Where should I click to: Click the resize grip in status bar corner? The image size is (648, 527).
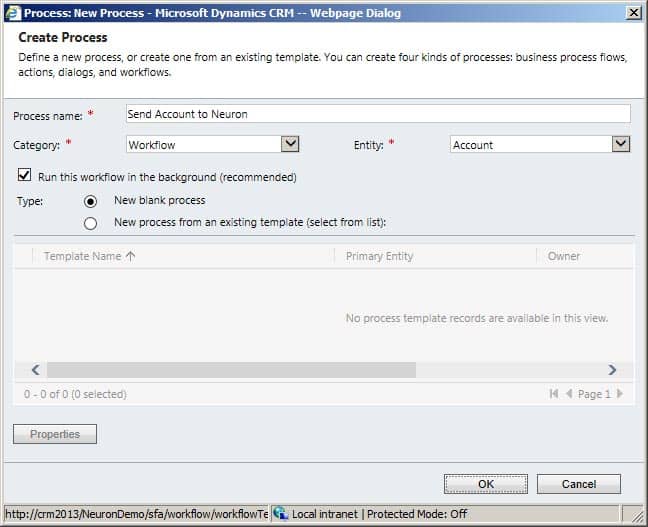[636, 515]
